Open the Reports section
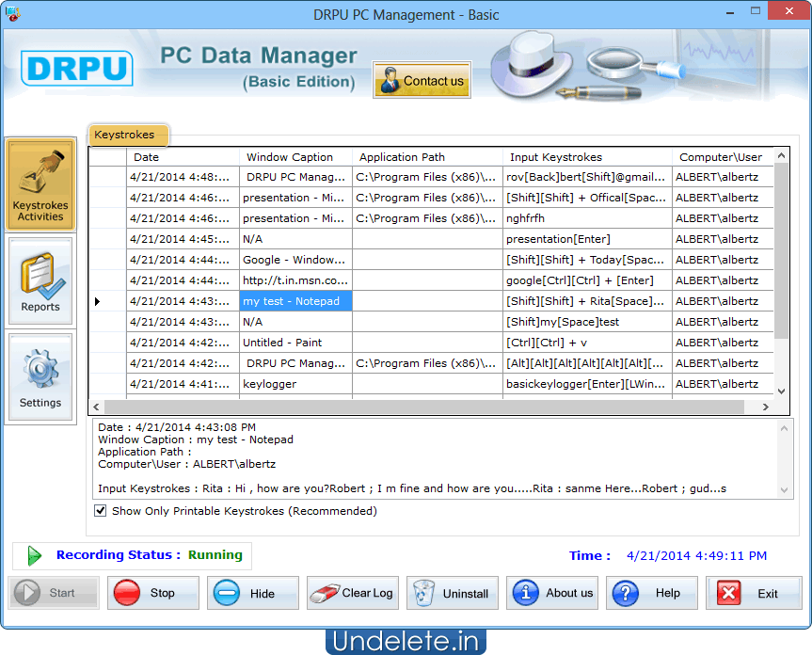This screenshot has width=812, height=655. (x=40, y=281)
